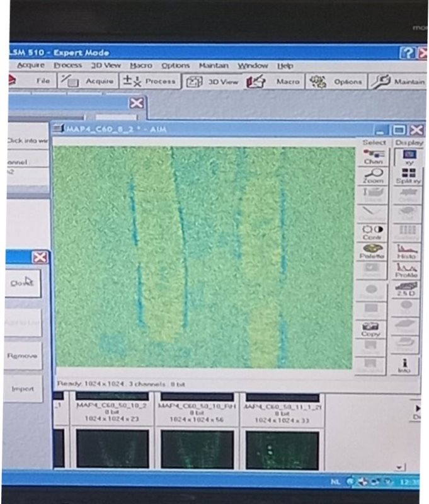This screenshot has height=504, width=429.
Task: Toggle the xy display mode
Action: (x=408, y=156)
